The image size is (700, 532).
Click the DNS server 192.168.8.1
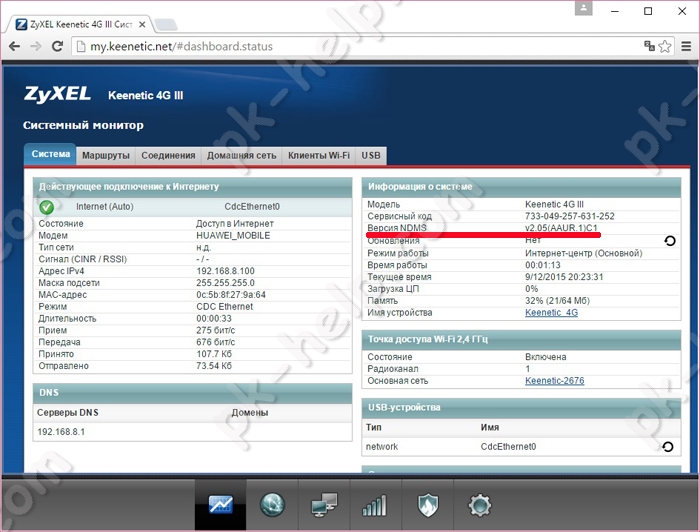pos(61,432)
